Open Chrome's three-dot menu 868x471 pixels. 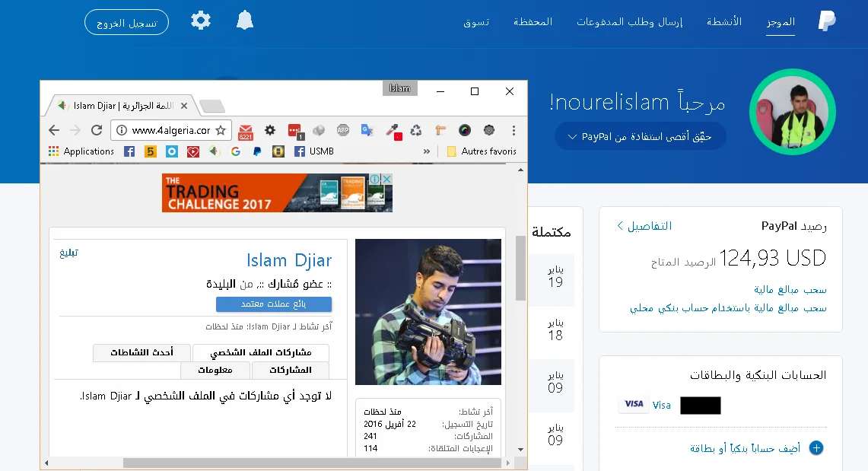[x=514, y=130]
